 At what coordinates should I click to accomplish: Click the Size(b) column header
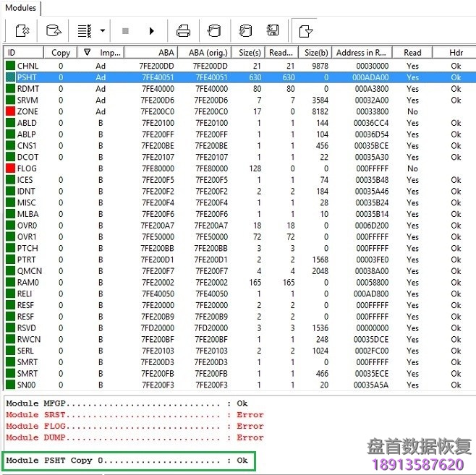315,53
